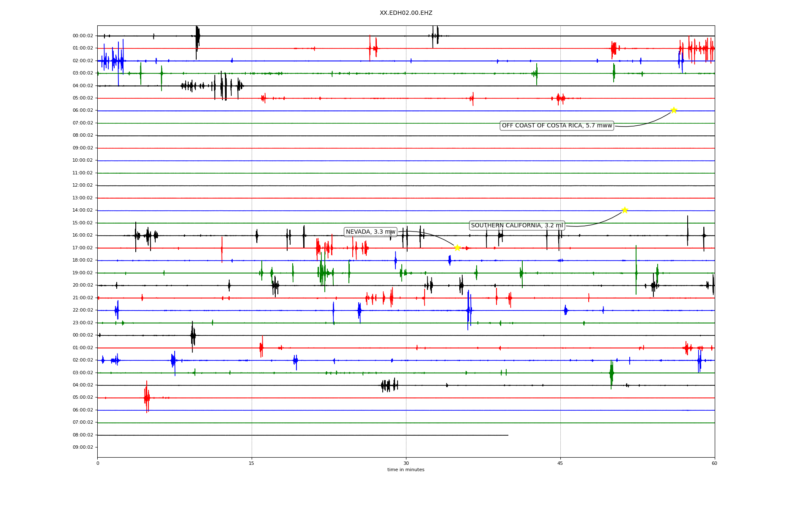Click the 30 minute x-axis tick label
Viewport: 812px width, 508px height.
[406, 464]
